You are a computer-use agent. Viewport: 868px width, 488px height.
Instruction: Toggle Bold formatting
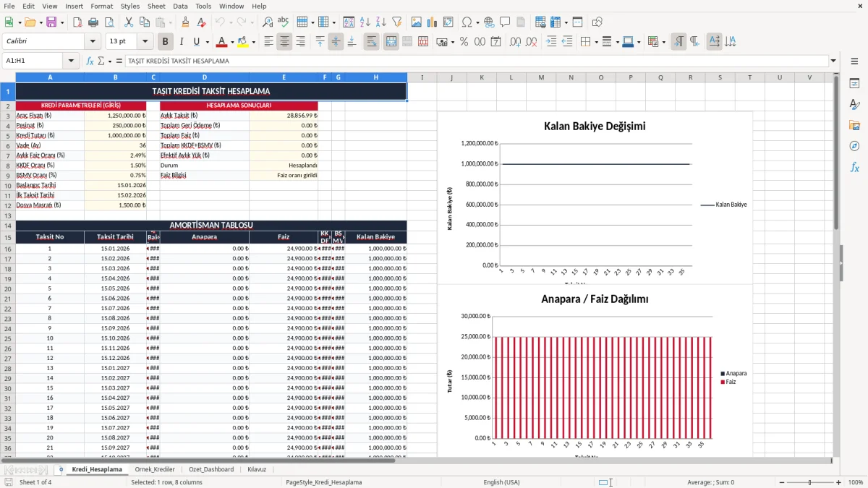[x=166, y=42]
